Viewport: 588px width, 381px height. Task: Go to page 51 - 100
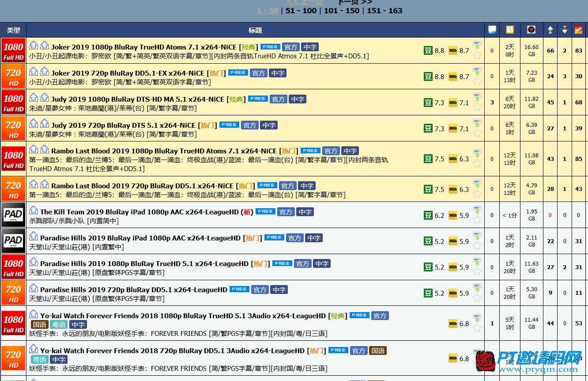(x=301, y=11)
